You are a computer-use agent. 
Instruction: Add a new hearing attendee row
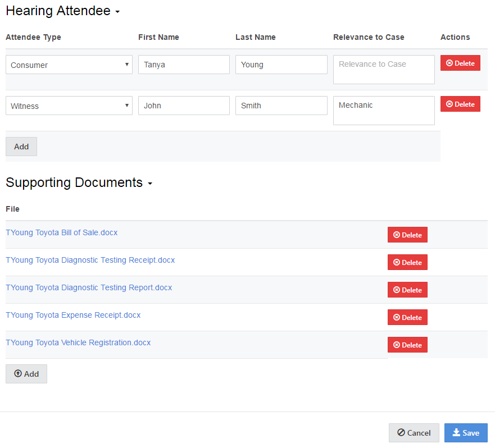pyautogui.click(x=21, y=147)
